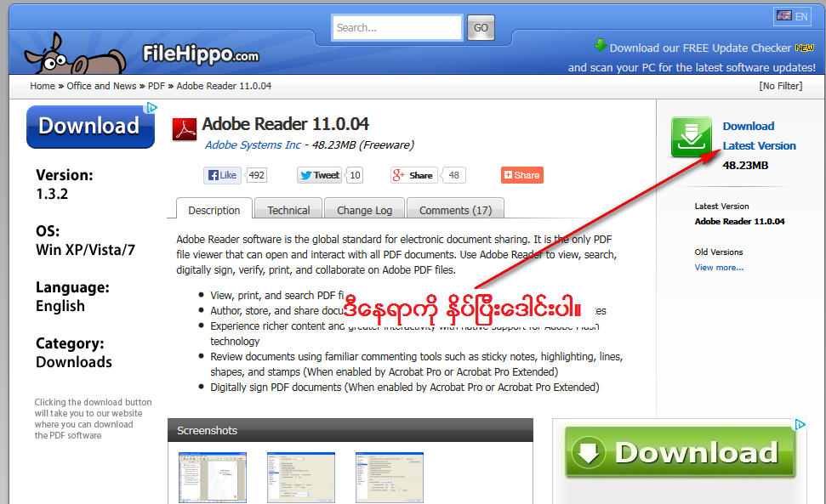Open the Description tab

[214, 210]
